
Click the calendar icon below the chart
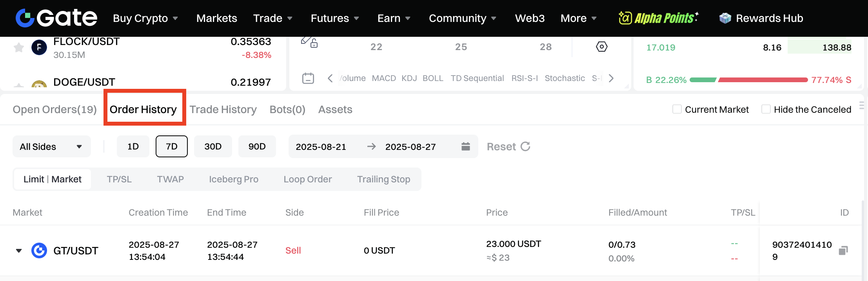308,78
